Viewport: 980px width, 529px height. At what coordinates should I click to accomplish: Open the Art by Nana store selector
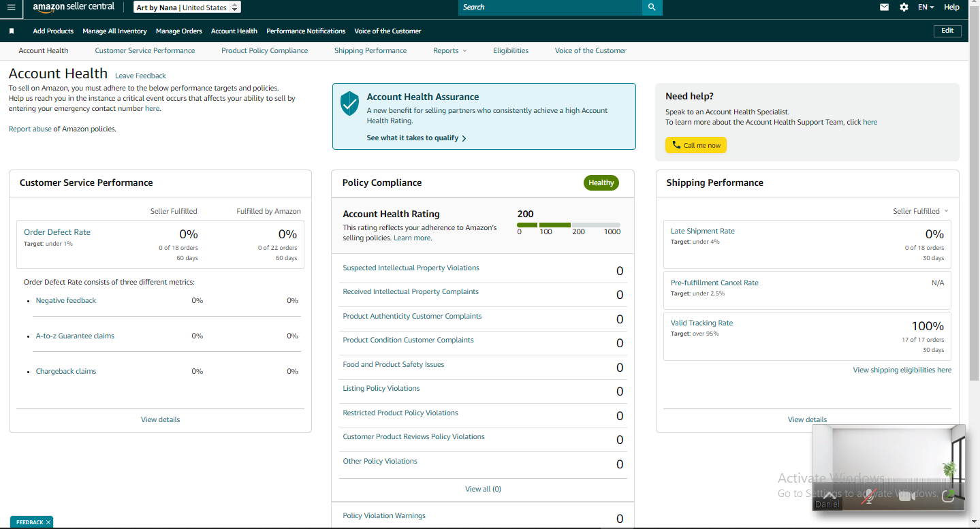(x=187, y=7)
